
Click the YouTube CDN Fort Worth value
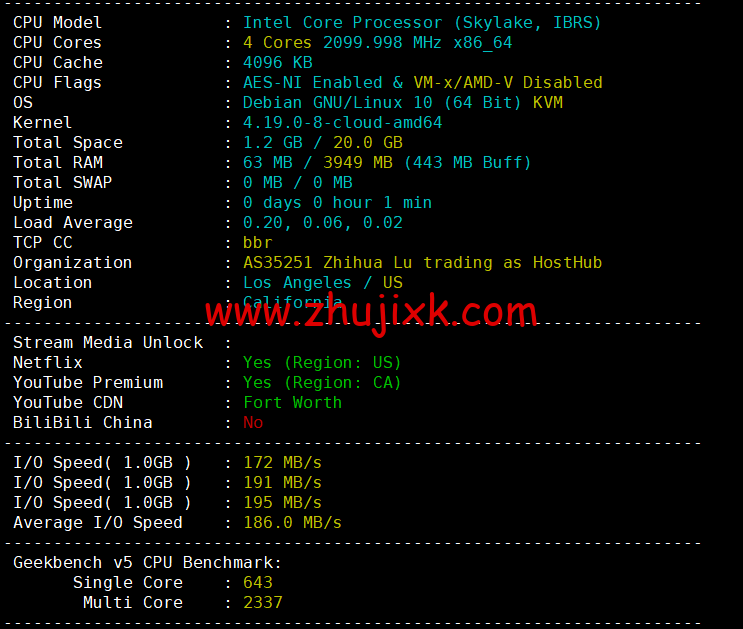[292, 402]
